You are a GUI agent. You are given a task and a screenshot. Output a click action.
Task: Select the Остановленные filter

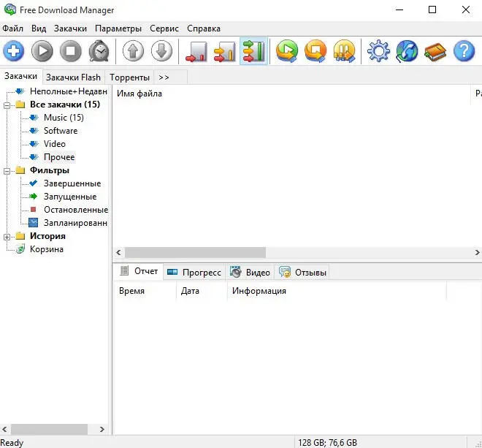76,210
